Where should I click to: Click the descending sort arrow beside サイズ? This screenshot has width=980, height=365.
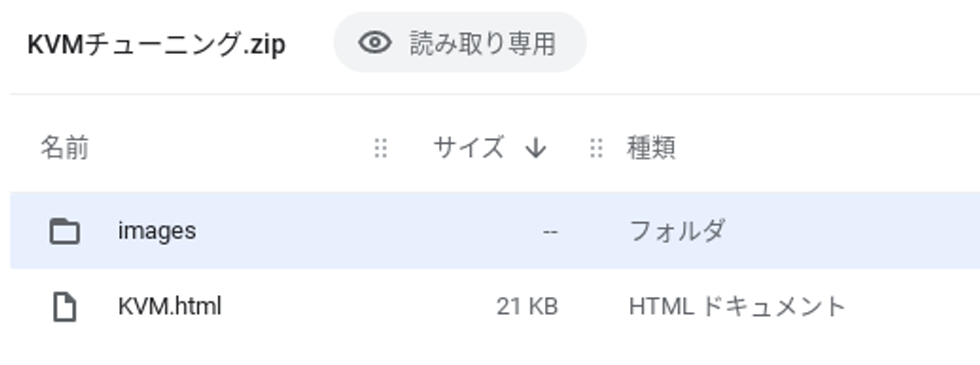pos(535,148)
